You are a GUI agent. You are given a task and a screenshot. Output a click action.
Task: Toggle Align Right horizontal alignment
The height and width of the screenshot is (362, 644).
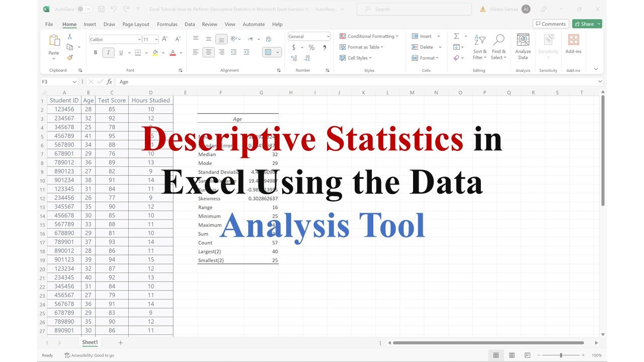[221, 52]
